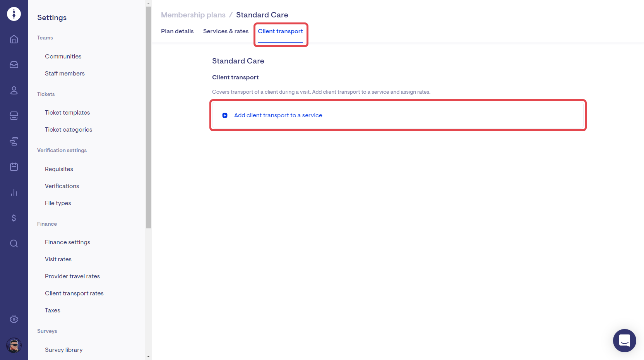
Task: Click the plus icon to add transport
Action: point(225,115)
